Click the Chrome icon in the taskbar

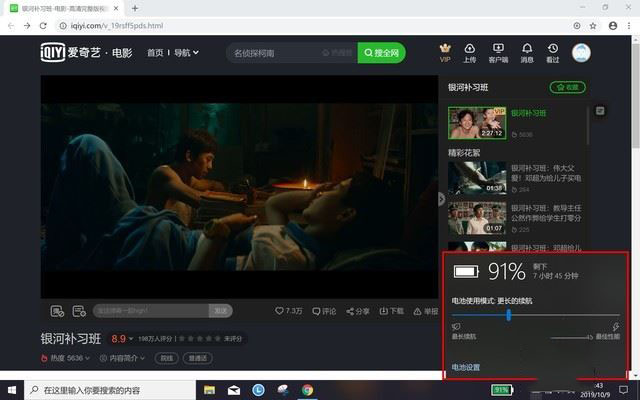point(307,390)
